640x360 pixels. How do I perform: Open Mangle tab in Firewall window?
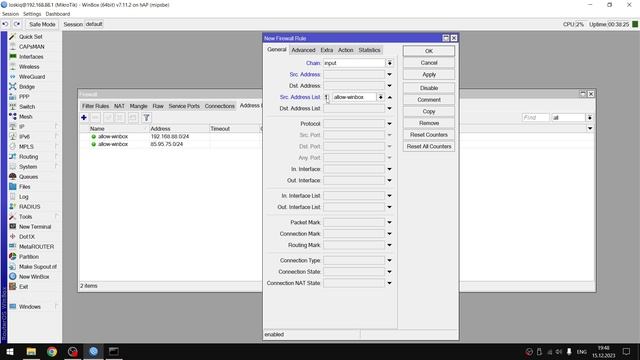(138, 106)
